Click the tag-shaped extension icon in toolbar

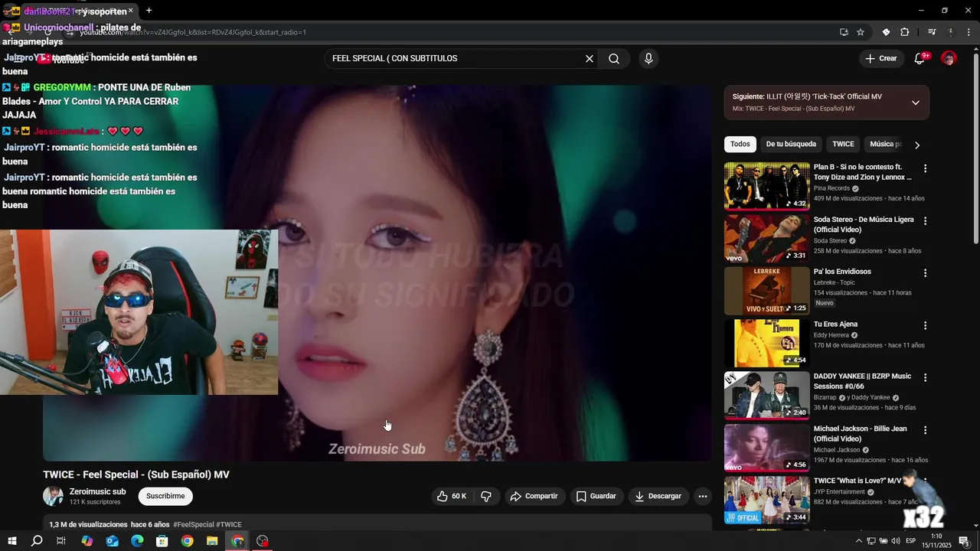886,32
